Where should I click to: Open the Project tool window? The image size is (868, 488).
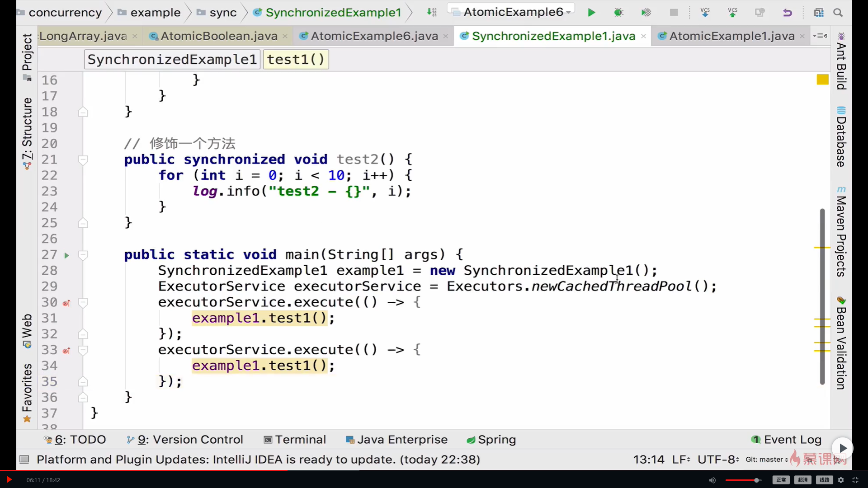[x=27, y=57]
